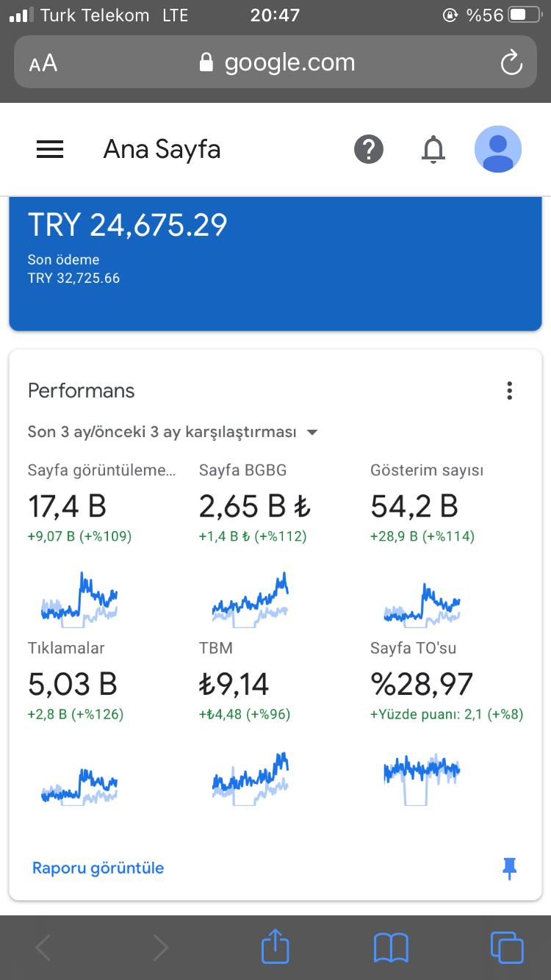This screenshot has width=551, height=980.
Task: Tap the google.com address bar
Action: pyautogui.click(x=275, y=62)
